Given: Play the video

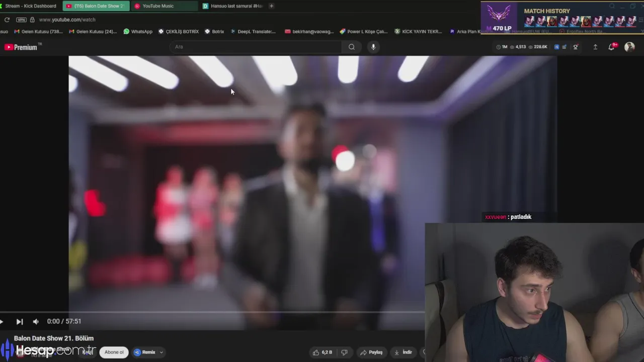Looking at the screenshot, I should click(2, 322).
